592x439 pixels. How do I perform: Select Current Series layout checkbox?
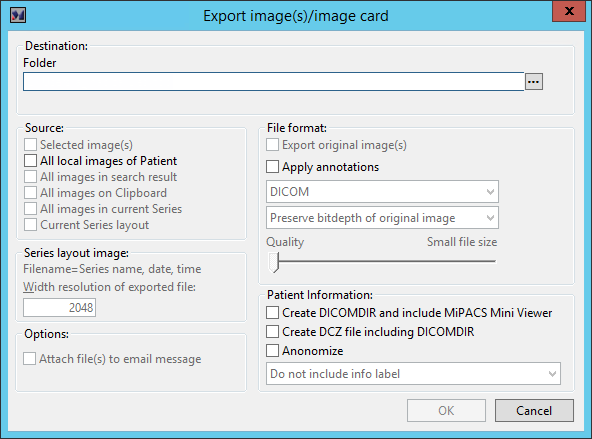click(x=30, y=225)
